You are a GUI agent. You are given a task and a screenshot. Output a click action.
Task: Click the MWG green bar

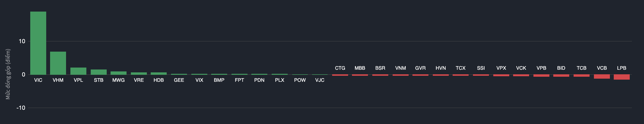[119, 73]
